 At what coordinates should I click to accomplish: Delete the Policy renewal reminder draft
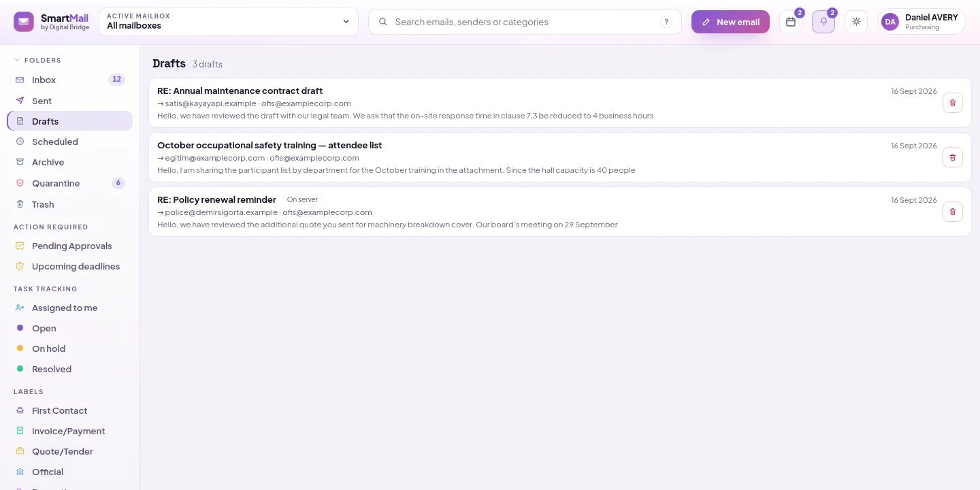tap(953, 212)
